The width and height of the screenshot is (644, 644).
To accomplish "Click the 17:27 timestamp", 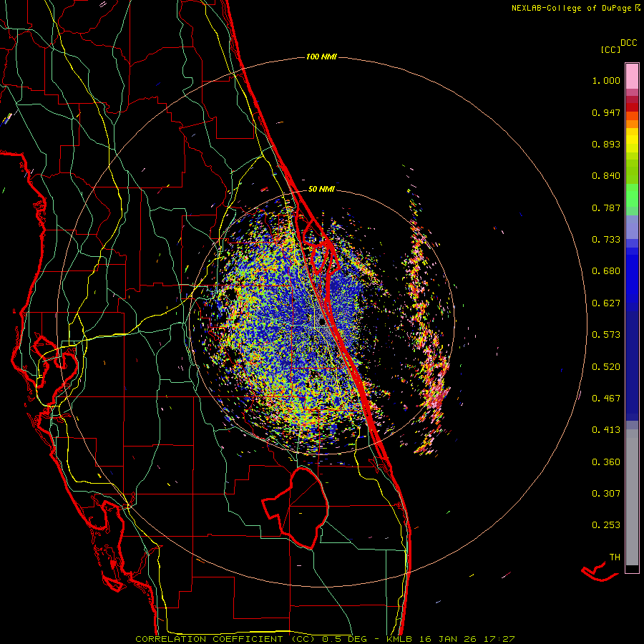I will click(x=501, y=639).
